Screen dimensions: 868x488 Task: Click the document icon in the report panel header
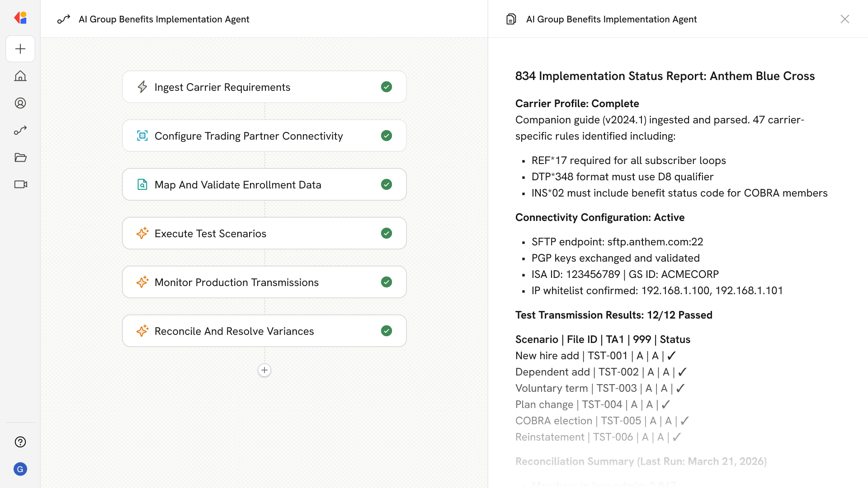(x=511, y=19)
